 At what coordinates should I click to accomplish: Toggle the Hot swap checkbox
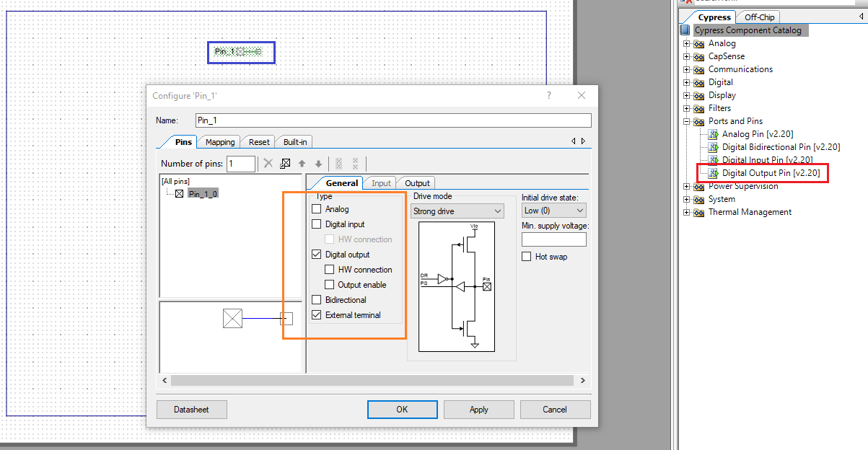[x=527, y=257]
